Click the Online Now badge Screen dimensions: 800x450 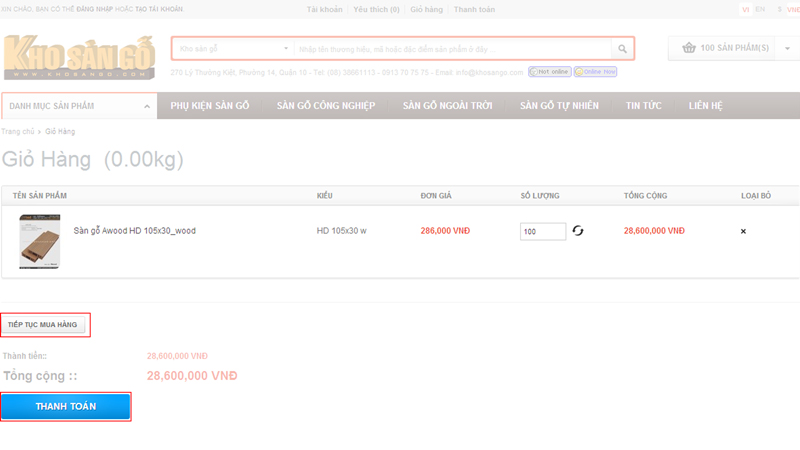[594, 72]
